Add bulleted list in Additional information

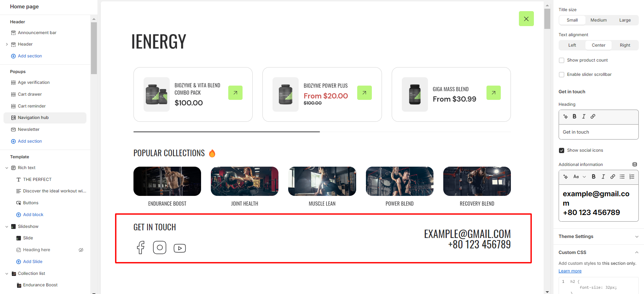(622, 177)
